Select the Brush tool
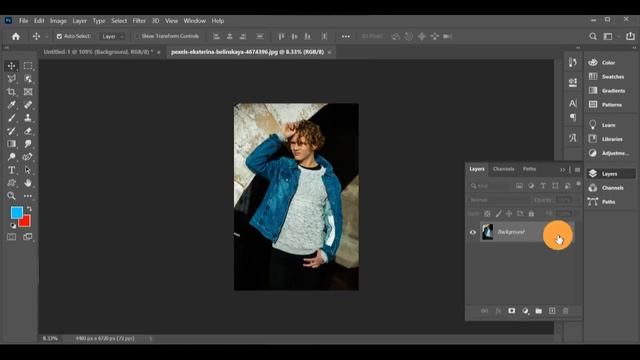 (11, 118)
